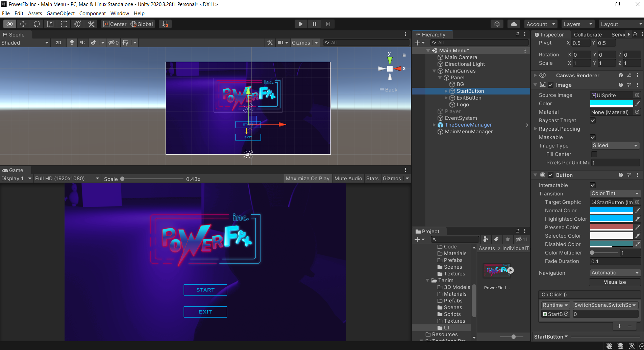
Task: Open the Collab history icon
Action: point(497,24)
